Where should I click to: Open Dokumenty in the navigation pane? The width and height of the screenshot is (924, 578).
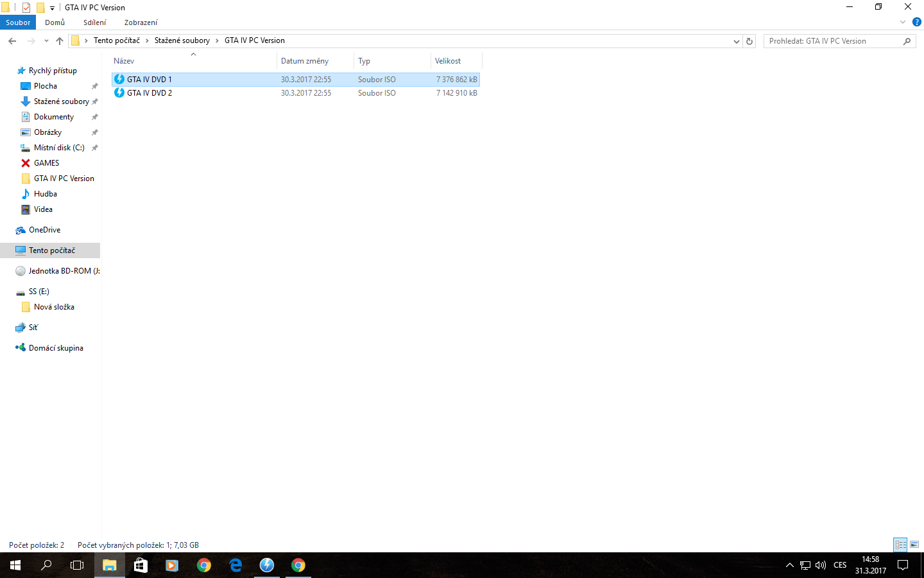point(54,117)
